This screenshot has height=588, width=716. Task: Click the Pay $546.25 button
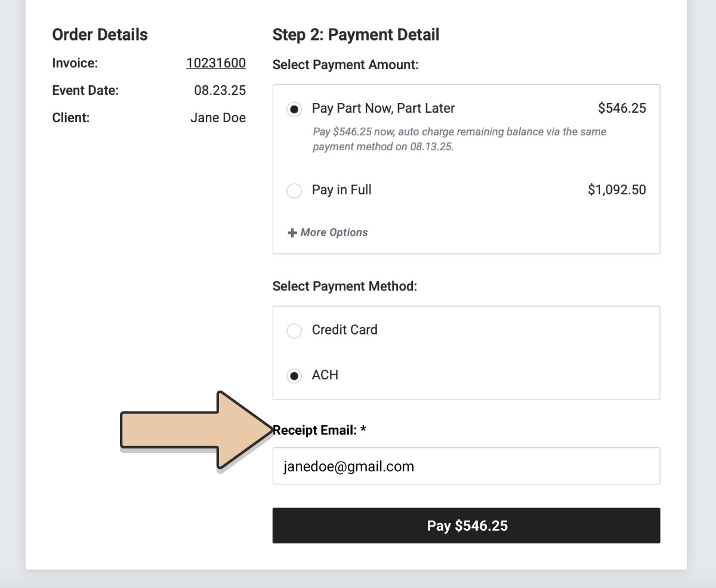coord(466,525)
